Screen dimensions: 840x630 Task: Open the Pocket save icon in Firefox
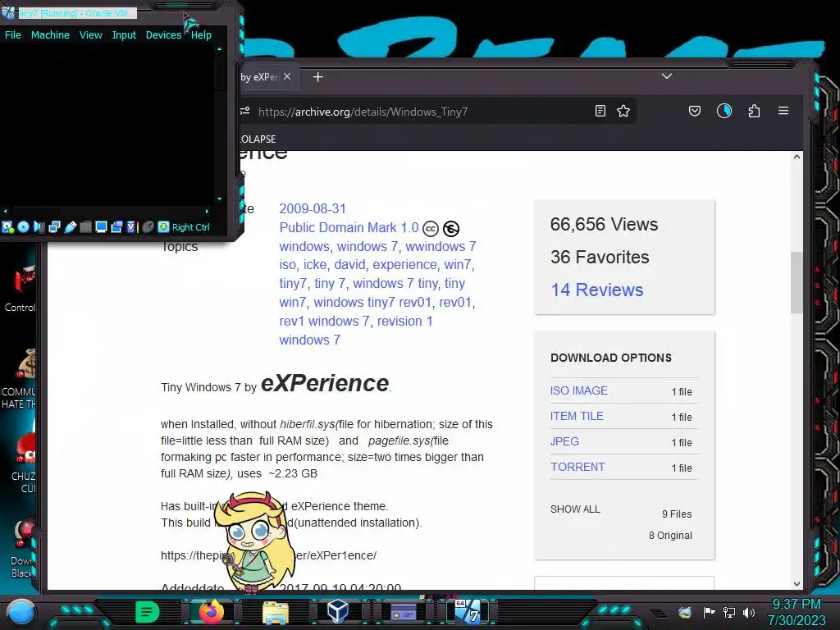tap(694, 111)
